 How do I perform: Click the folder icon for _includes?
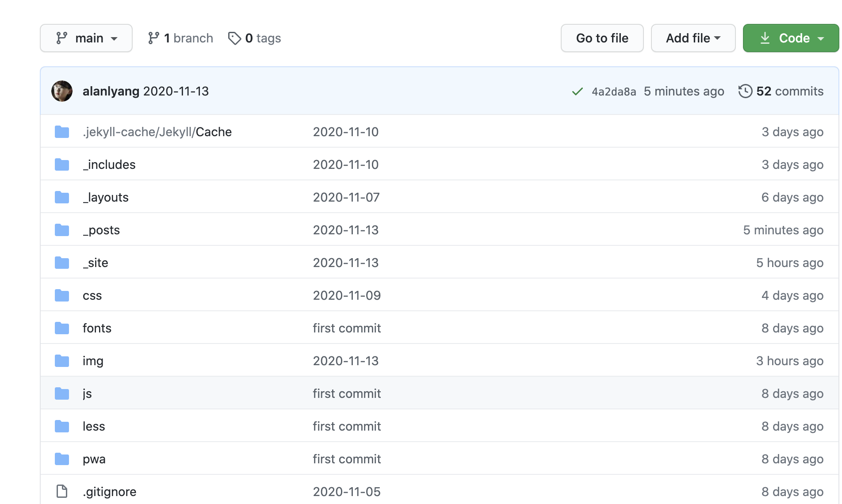(x=62, y=164)
